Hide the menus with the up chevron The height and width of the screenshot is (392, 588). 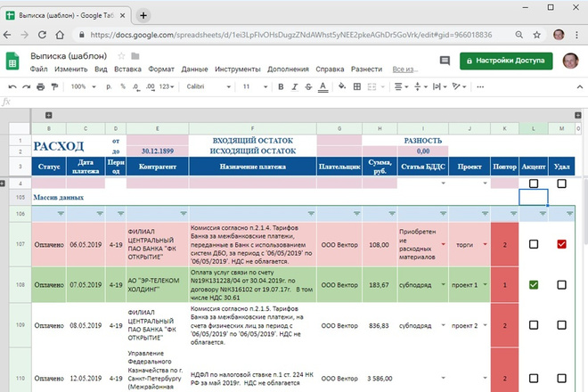(x=580, y=86)
